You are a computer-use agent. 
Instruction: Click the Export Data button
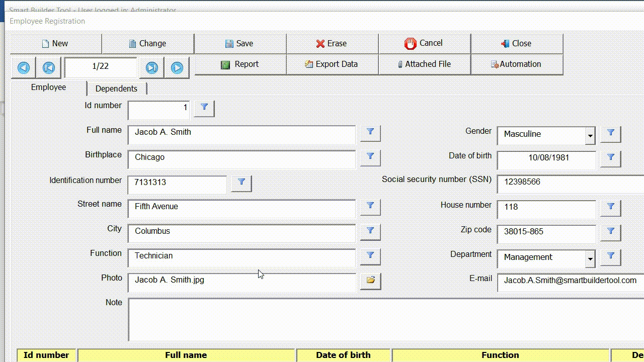coord(332,64)
